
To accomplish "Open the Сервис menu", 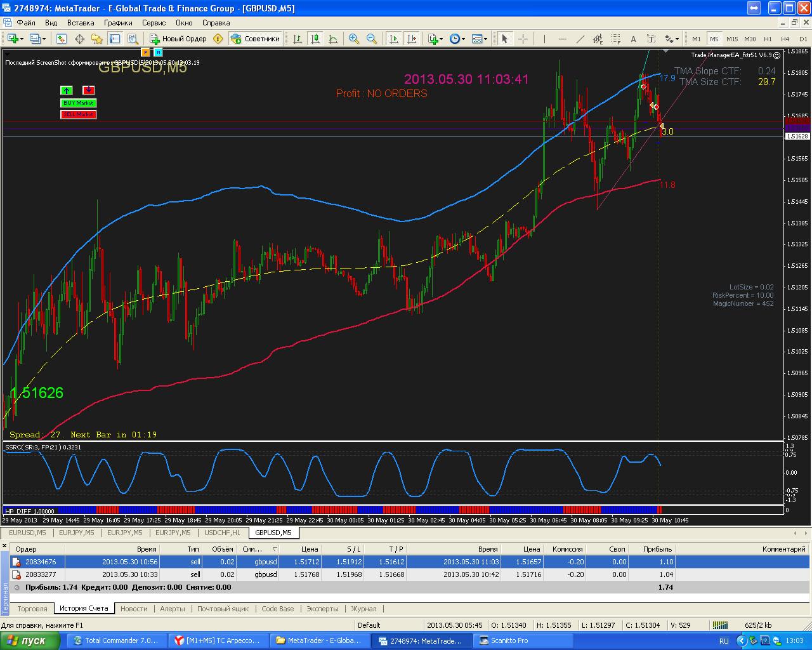I will tap(154, 23).
